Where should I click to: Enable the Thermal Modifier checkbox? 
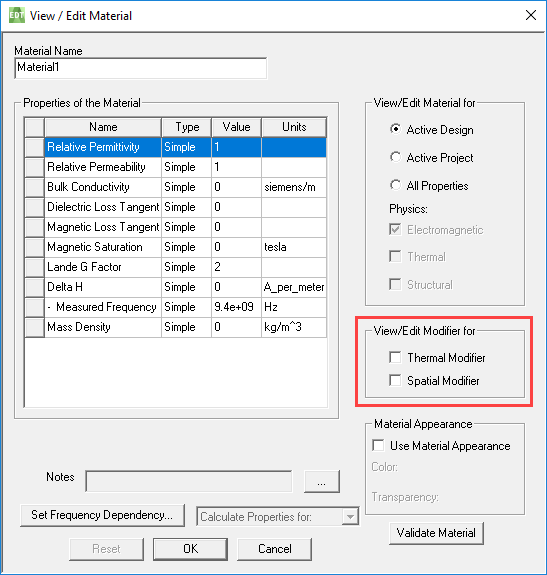pos(395,357)
